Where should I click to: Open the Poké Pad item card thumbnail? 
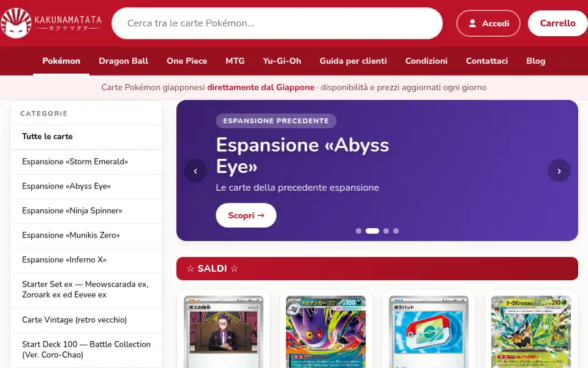click(x=429, y=332)
